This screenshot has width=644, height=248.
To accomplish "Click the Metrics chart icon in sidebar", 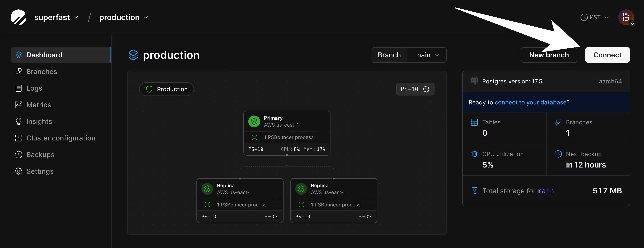I will 18,105.
